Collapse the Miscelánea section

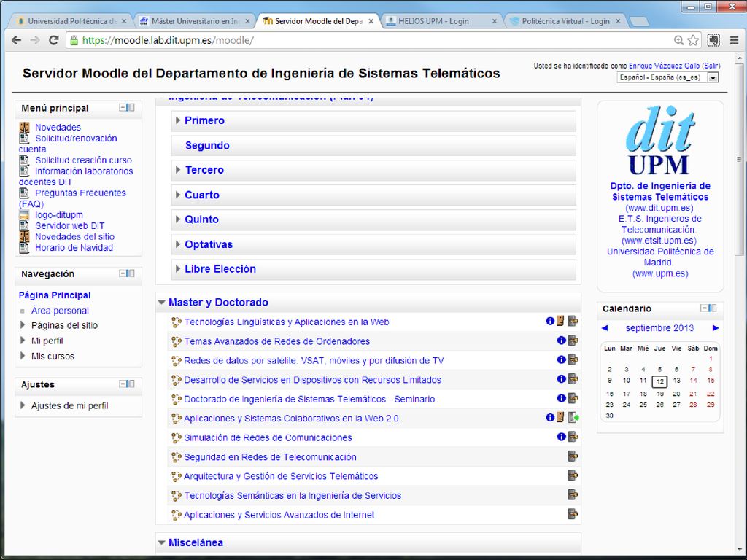(x=161, y=542)
